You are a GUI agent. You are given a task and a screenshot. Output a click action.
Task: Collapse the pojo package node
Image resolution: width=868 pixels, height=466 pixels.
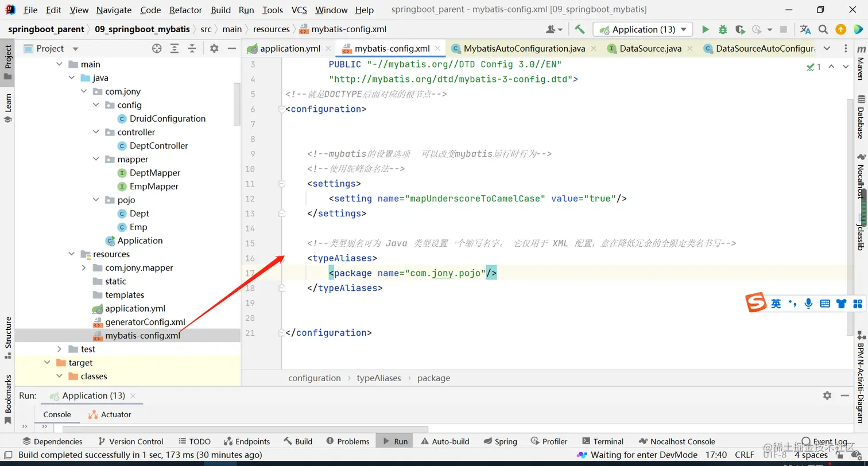pos(96,200)
